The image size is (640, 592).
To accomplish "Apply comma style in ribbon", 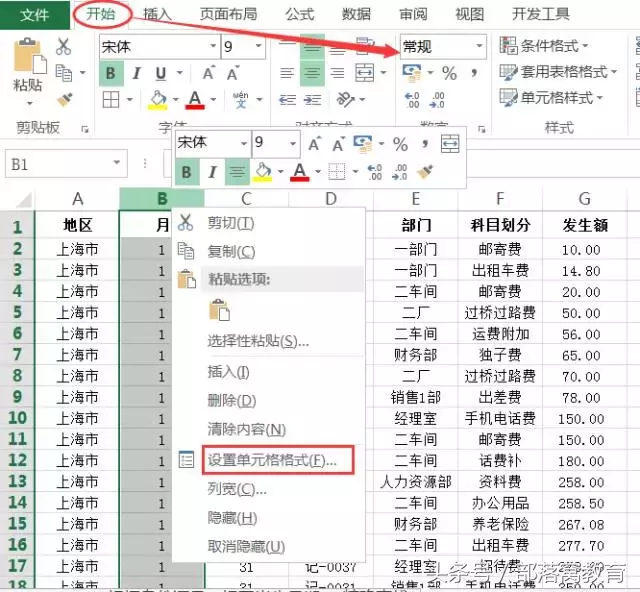I will pyautogui.click(x=474, y=73).
